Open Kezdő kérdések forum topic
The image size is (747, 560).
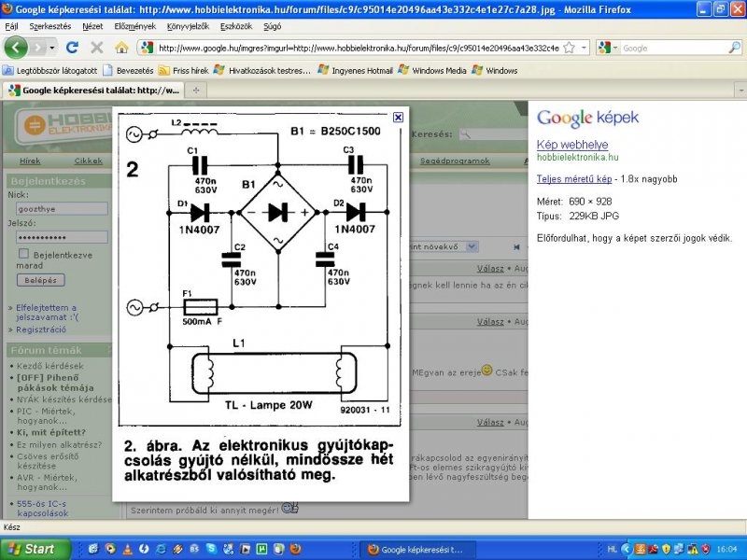50,366
